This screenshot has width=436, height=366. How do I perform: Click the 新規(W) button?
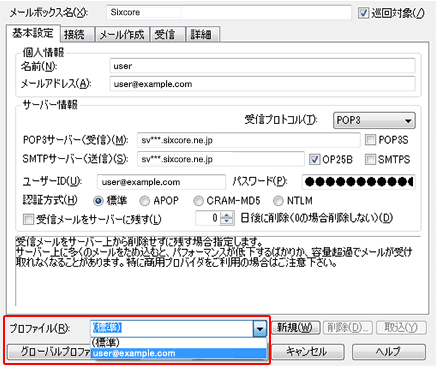pos(296,328)
